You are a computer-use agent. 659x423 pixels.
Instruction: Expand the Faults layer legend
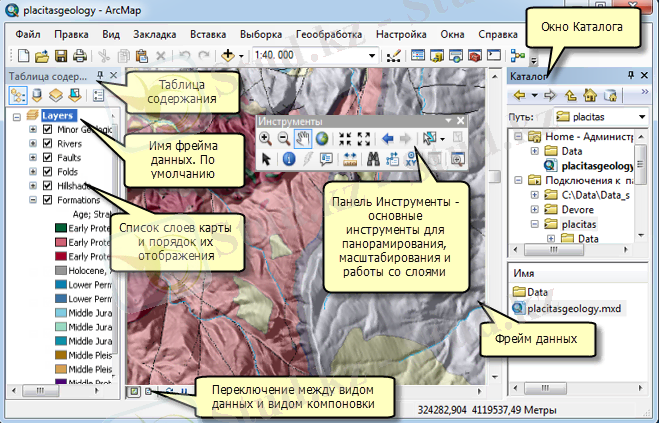coord(33,157)
